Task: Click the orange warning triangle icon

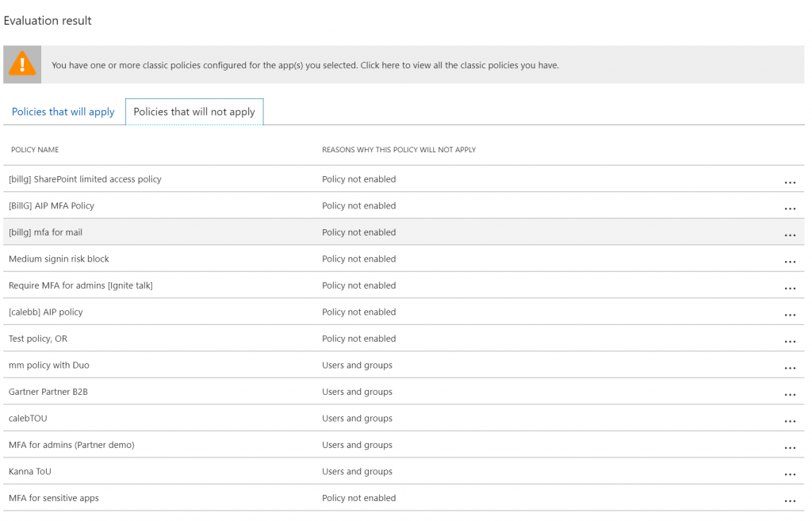Action: [22, 64]
